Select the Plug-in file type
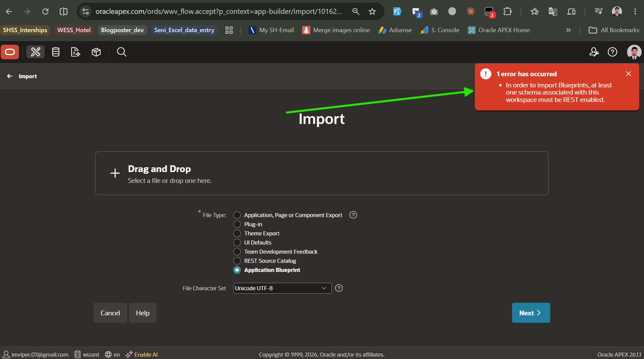This screenshot has height=359, width=644. 237,224
